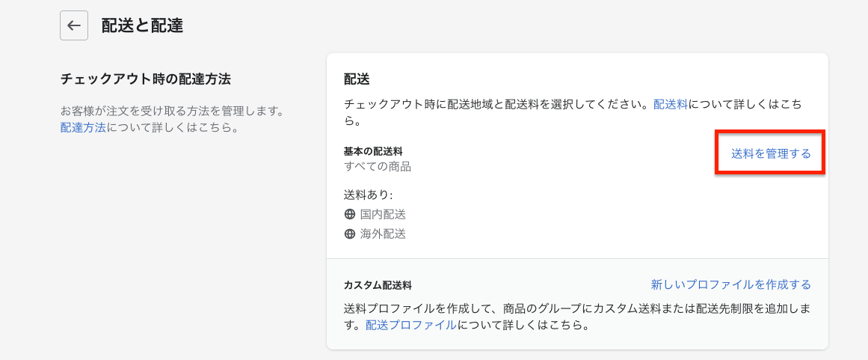The width and height of the screenshot is (868, 360).
Task: Follow the 配送料 help link
Action: [x=670, y=104]
